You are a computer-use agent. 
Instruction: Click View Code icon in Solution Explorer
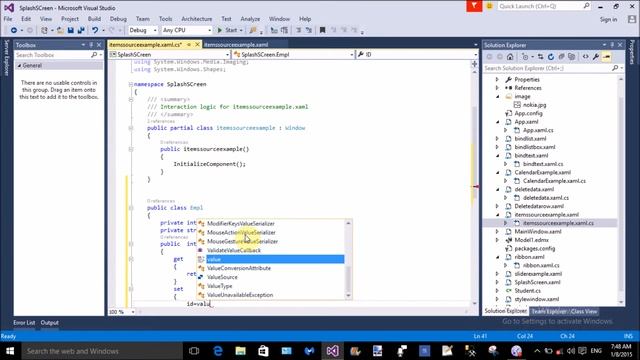click(x=585, y=57)
